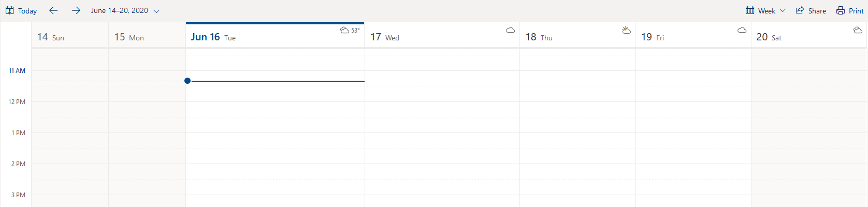Select the 14 Sun day header
868x207 pixels.
70,35
